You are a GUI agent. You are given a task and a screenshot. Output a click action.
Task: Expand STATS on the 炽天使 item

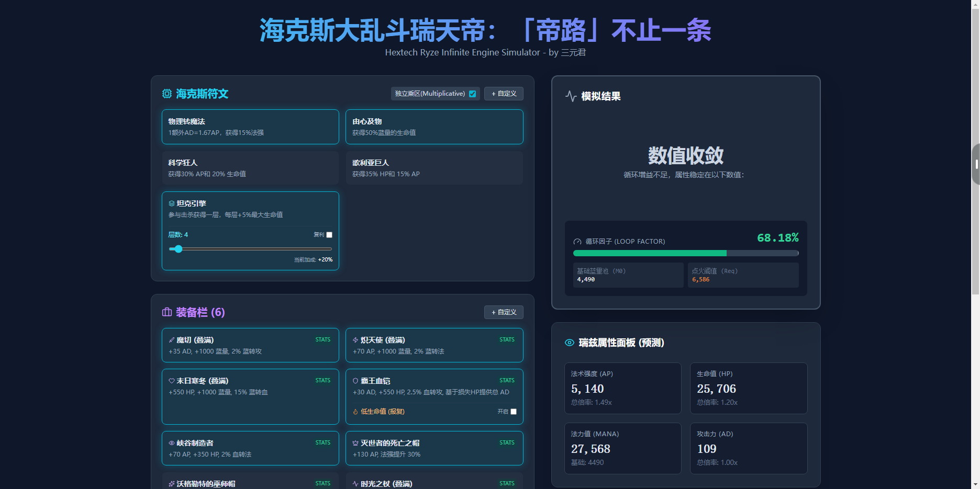[507, 339]
